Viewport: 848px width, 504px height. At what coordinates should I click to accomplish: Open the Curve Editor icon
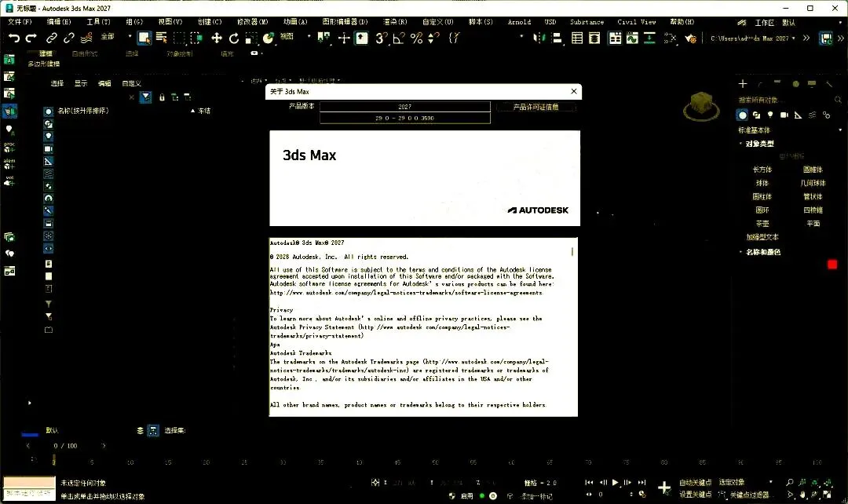632,38
